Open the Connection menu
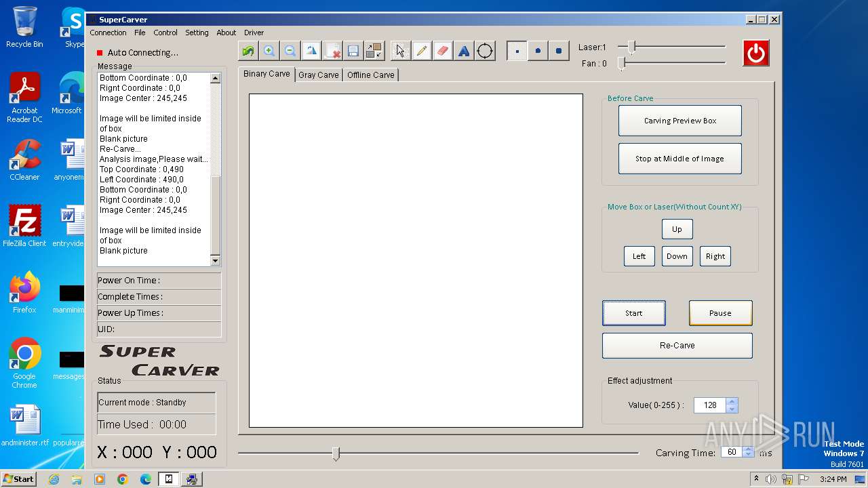Image resolution: width=868 pixels, height=488 pixels. click(108, 33)
